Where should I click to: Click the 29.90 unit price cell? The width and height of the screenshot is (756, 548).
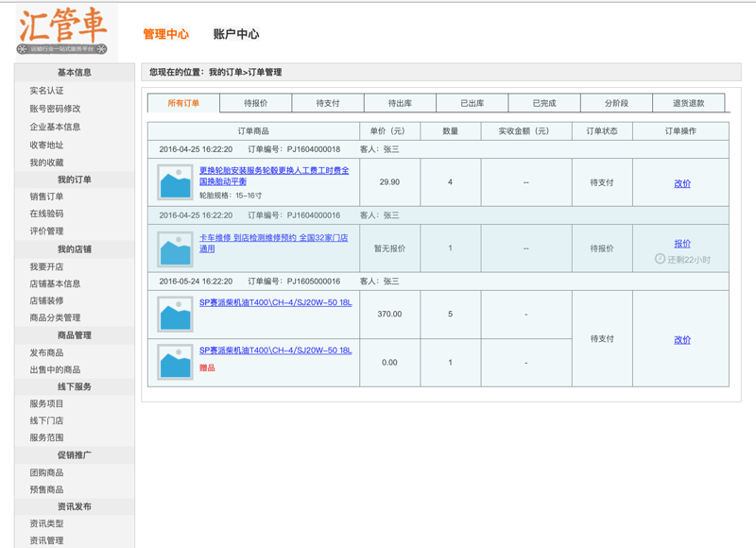pos(389,182)
